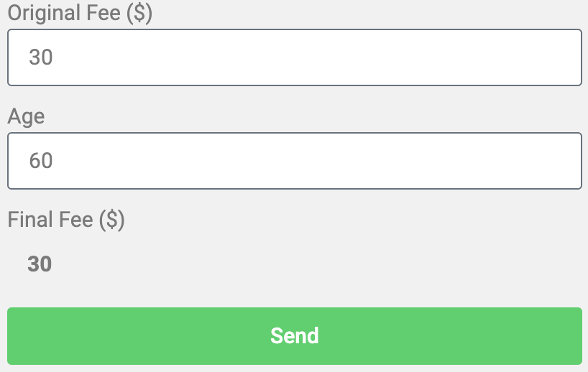Place cursor on 30 in Original Fee box
This screenshot has width=588, height=372.
click(x=40, y=57)
